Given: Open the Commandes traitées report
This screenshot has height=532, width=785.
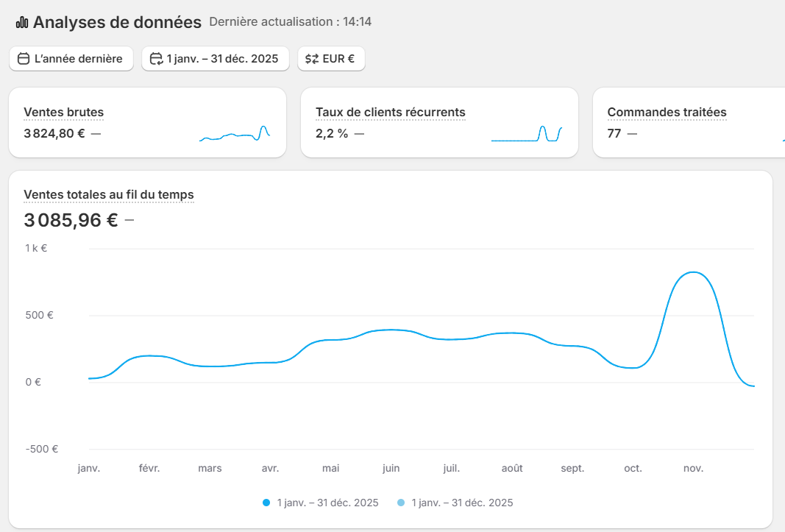Looking at the screenshot, I should click(667, 113).
